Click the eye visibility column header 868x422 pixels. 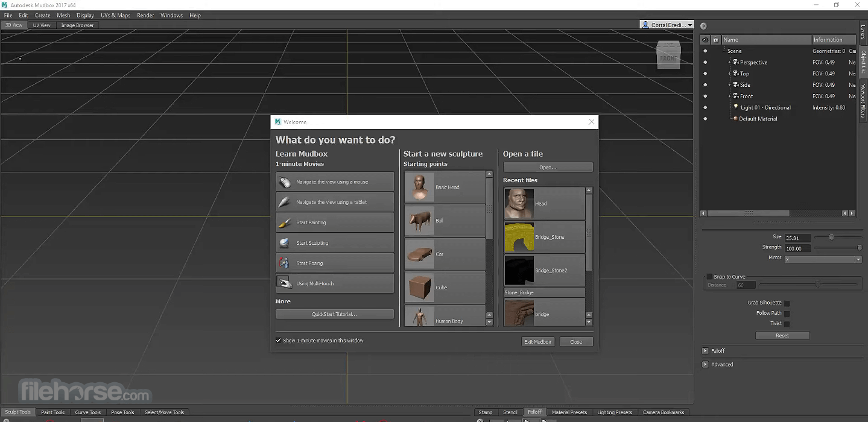705,40
